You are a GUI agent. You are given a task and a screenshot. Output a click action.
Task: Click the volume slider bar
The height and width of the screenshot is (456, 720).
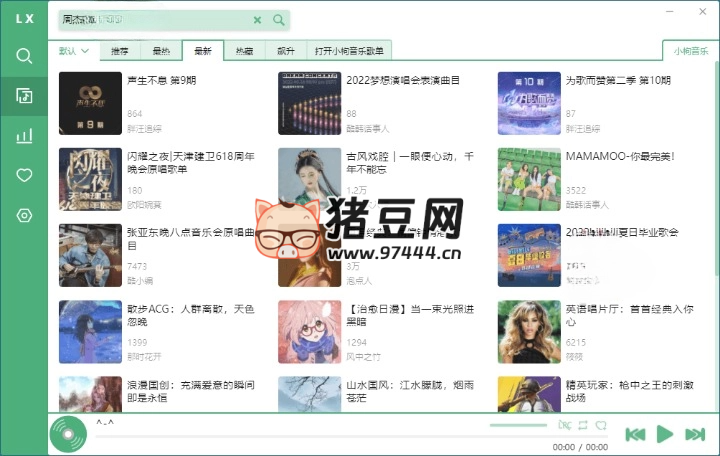tap(518, 425)
